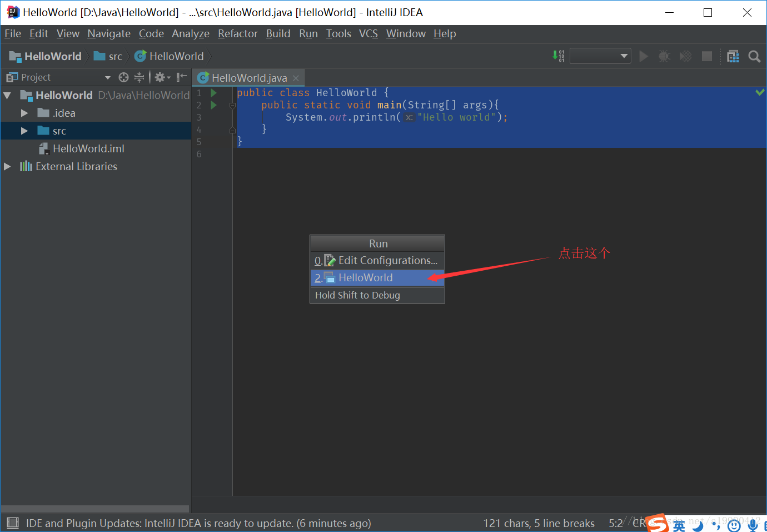Open the Run menu

click(x=308, y=34)
